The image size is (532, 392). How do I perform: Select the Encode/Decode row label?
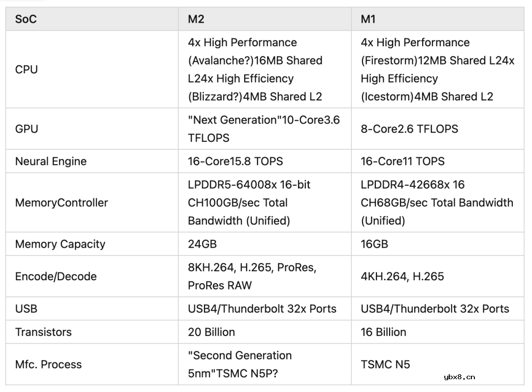tap(56, 276)
